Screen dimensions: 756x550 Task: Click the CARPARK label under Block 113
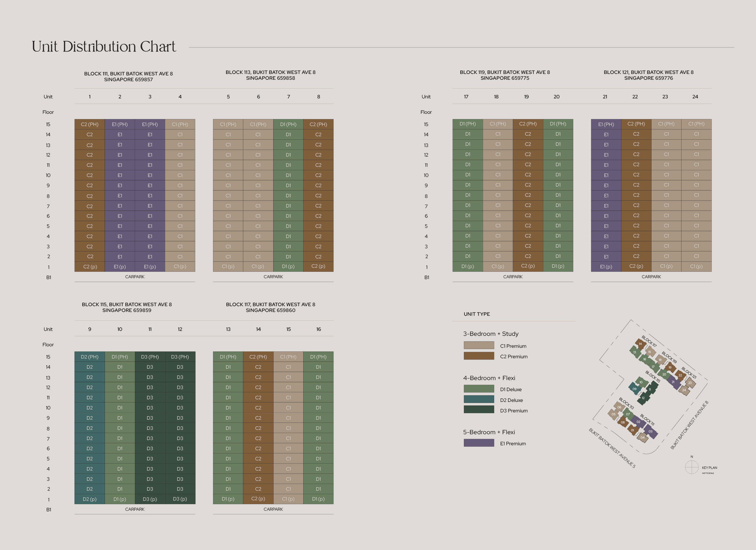[273, 277]
